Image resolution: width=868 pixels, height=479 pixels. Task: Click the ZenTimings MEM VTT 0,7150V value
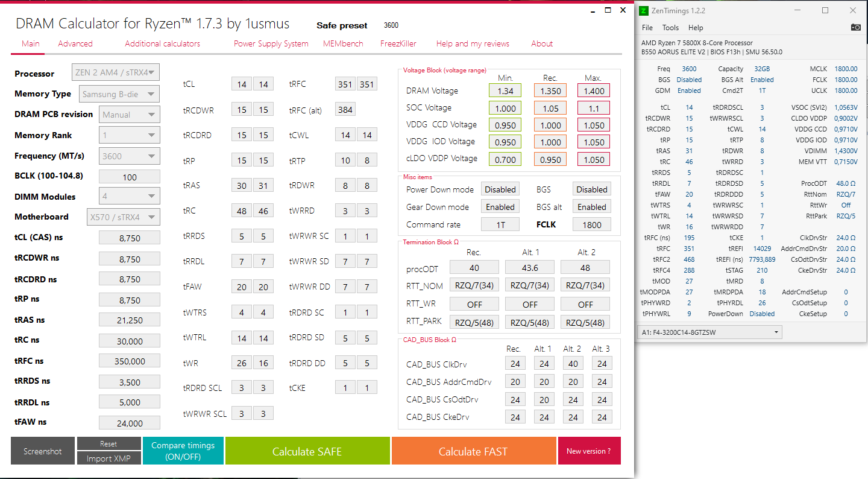[x=846, y=162]
